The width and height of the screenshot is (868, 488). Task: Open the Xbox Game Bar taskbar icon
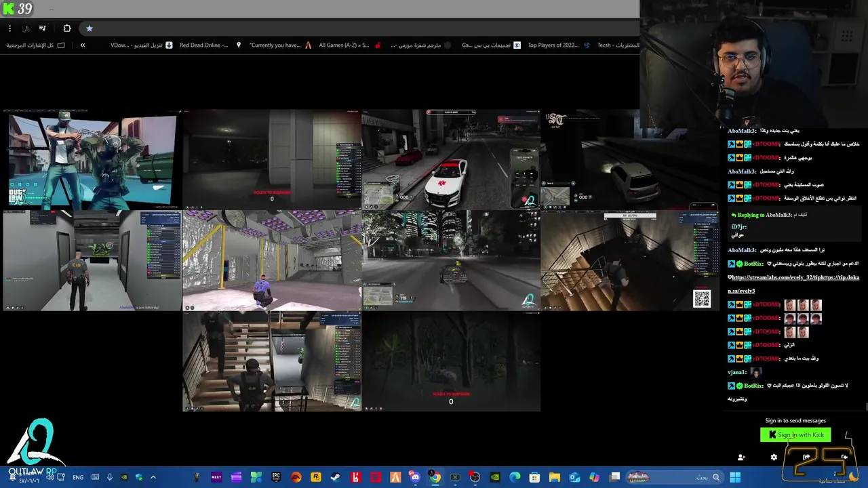click(455, 477)
